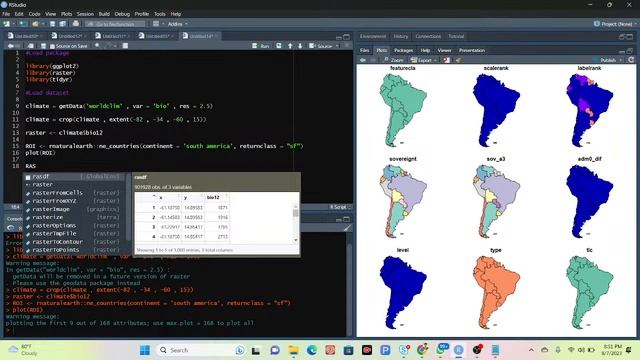
Task: Toggle the Source on Save checkbox
Action: (x=52, y=46)
